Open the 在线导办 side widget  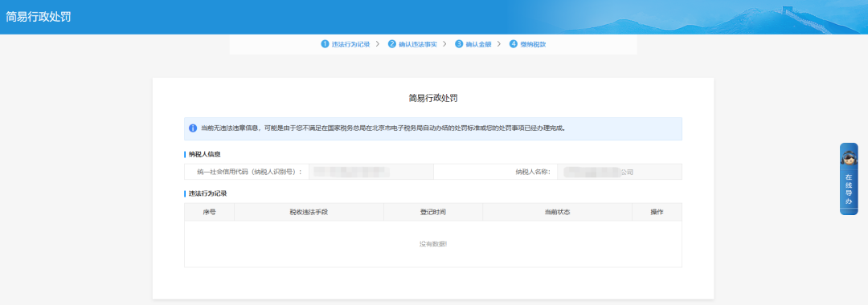click(x=849, y=179)
